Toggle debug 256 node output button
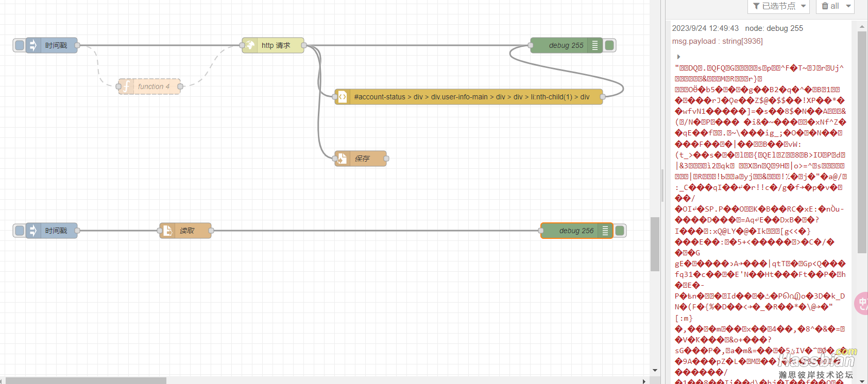Image resolution: width=868 pixels, height=384 pixels. click(620, 231)
